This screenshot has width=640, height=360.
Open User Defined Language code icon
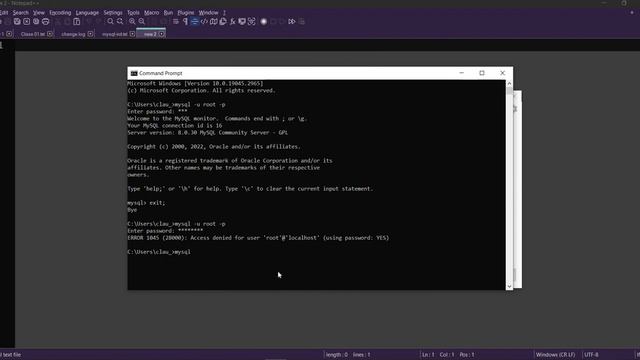point(204,22)
